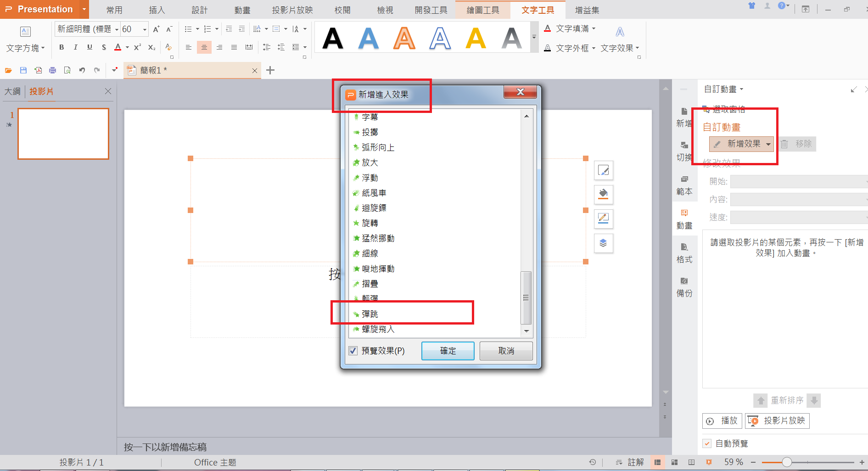
Task: Open the 動畫 sidebar panel icon
Action: click(x=684, y=219)
